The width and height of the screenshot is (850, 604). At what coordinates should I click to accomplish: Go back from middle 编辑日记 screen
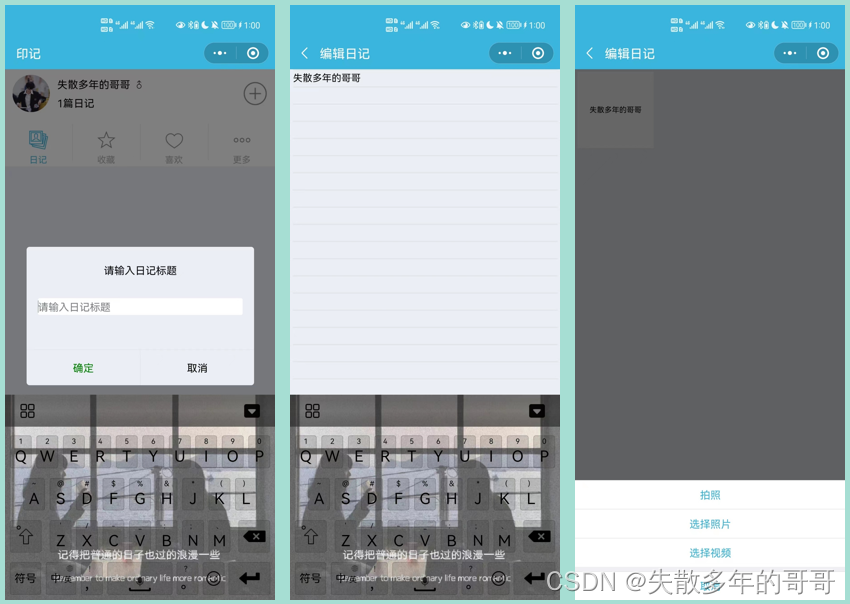[x=305, y=53]
